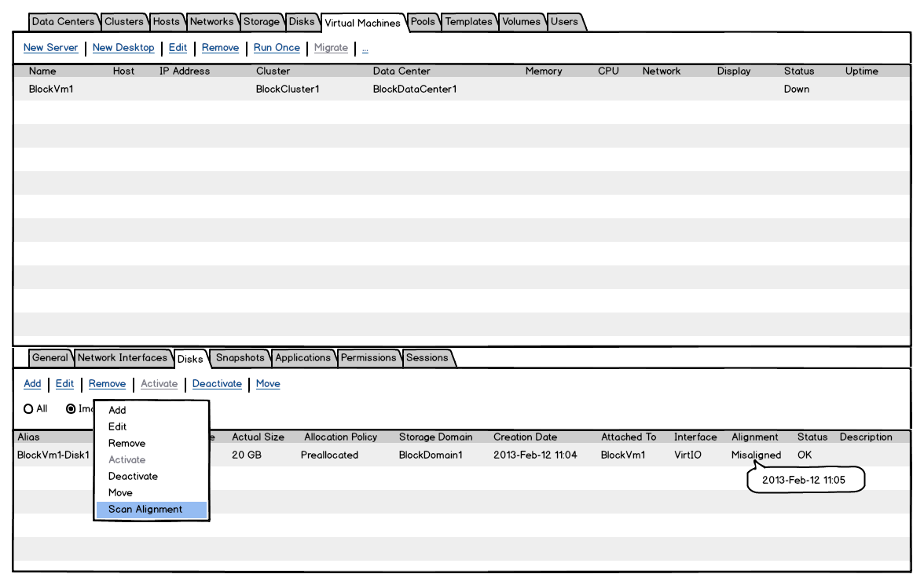Select the 'All' radio button

coord(29,409)
